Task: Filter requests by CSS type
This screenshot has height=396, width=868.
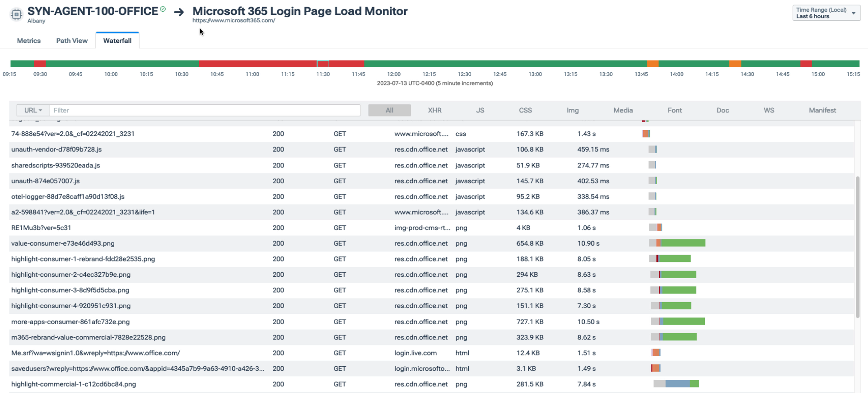Action: point(525,110)
